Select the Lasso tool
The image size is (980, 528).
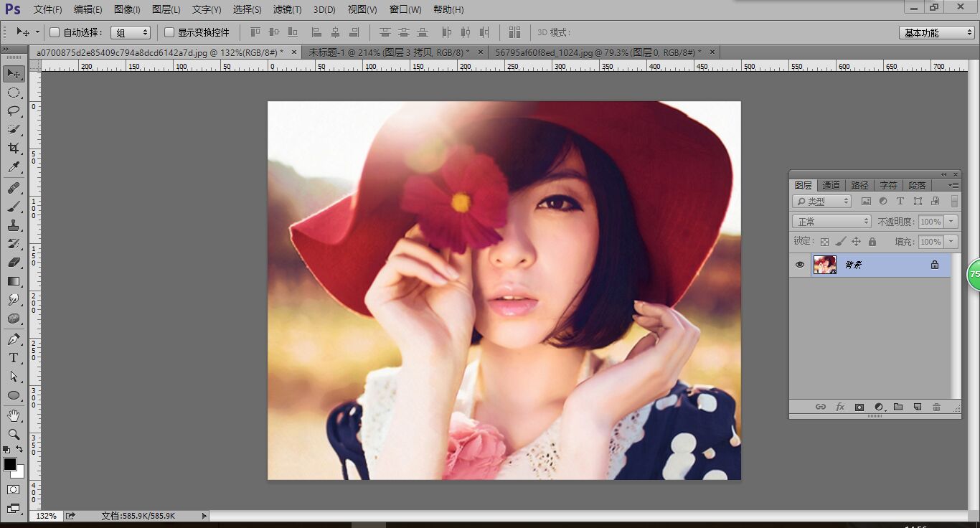[13, 111]
